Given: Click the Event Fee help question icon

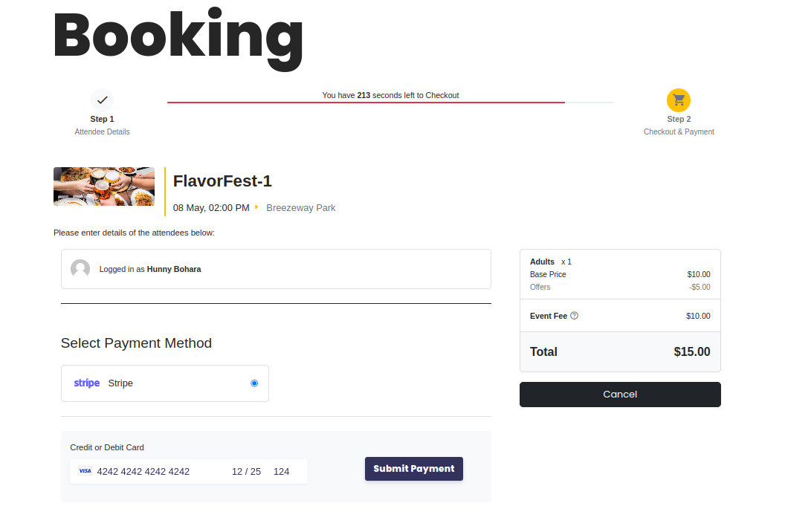Looking at the screenshot, I should (574, 316).
